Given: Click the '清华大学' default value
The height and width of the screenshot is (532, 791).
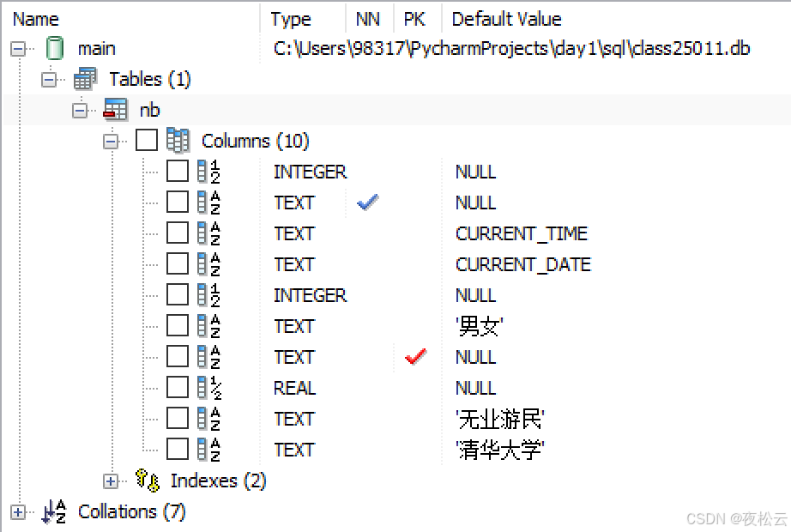Looking at the screenshot, I should click(x=500, y=450).
